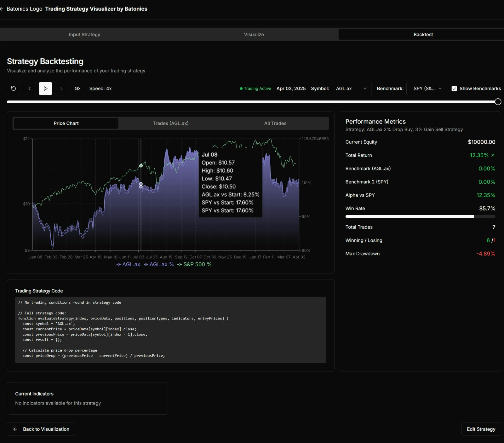This screenshot has width=504, height=443.
Task: Change speed with the fast-forward icon
Action: [77, 89]
